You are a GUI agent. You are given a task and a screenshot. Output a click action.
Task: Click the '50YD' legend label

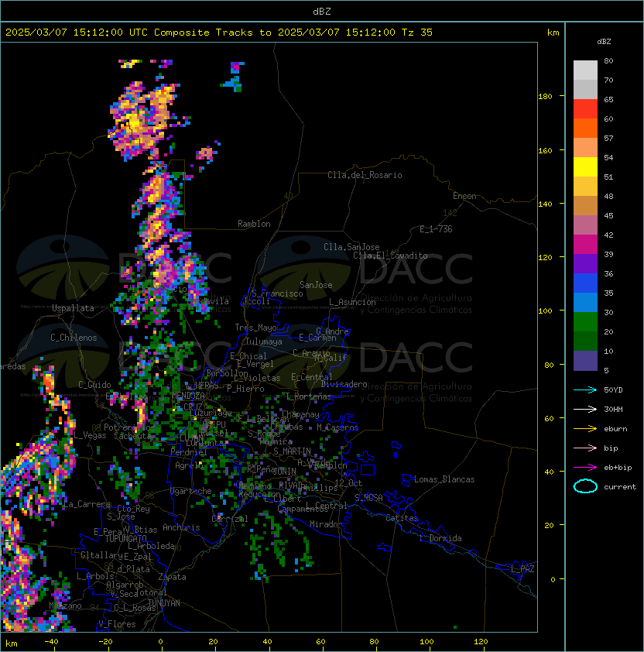(613, 389)
